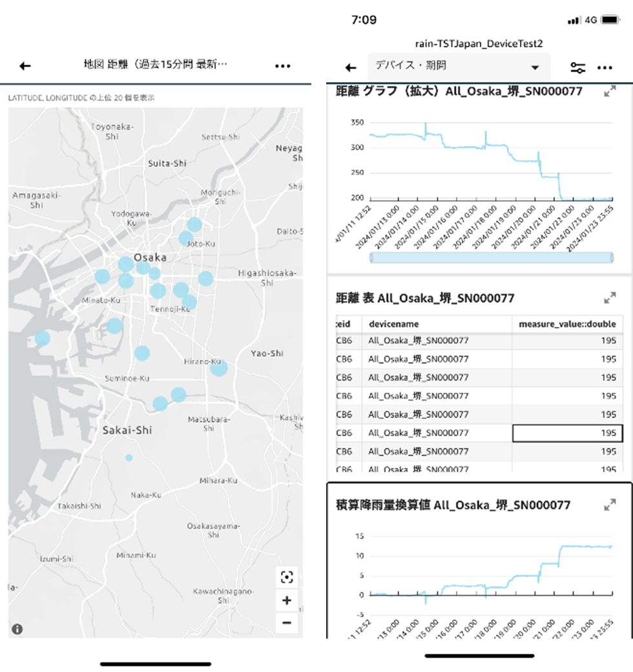Zoom out on the Osaka map
633x672 pixels.
point(286,623)
